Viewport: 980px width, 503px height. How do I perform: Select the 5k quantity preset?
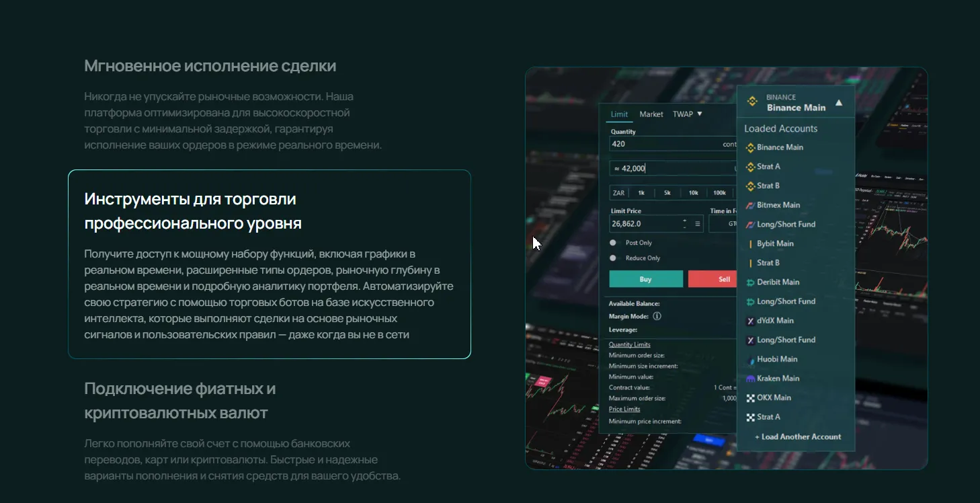tap(667, 193)
